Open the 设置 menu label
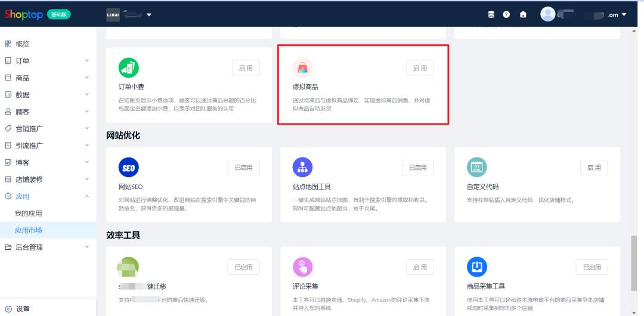Viewport: 644px width, 316px height. tap(23, 309)
